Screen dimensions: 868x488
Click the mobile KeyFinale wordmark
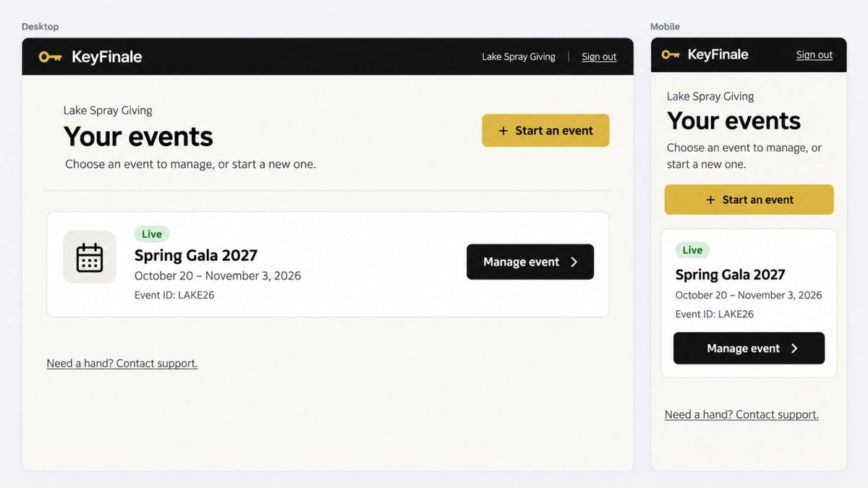click(x=718, y=54)
